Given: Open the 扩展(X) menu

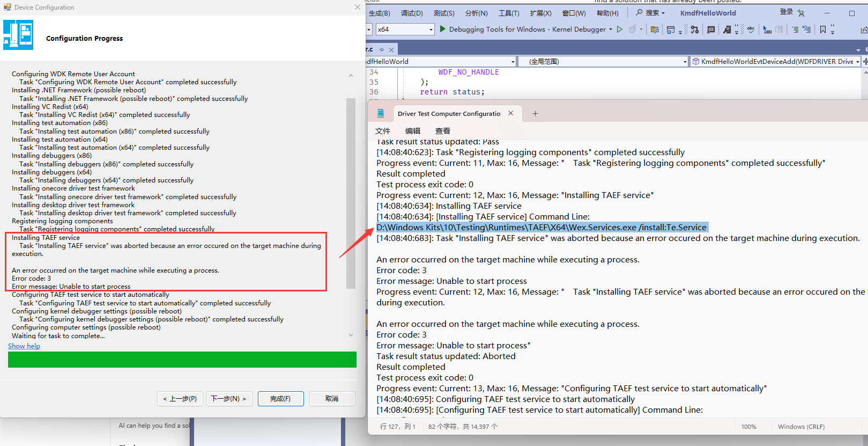Looking at the screenshot, I should [x=540, y=13].
